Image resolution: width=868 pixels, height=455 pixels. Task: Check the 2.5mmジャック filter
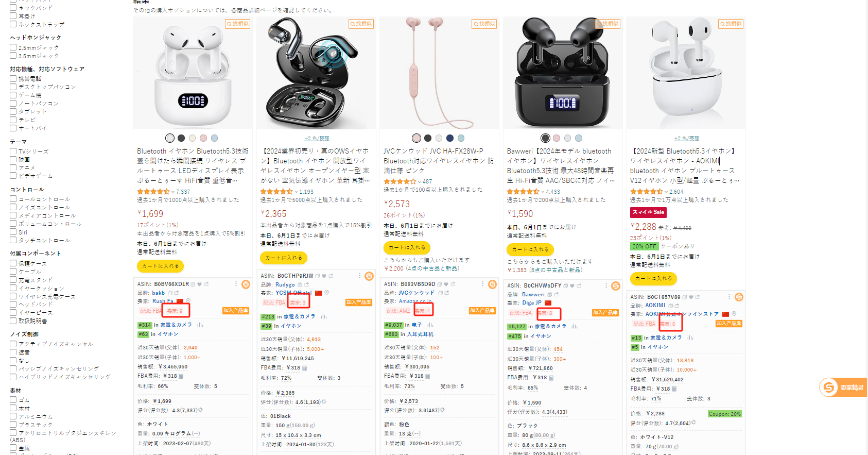coord(13,47)
